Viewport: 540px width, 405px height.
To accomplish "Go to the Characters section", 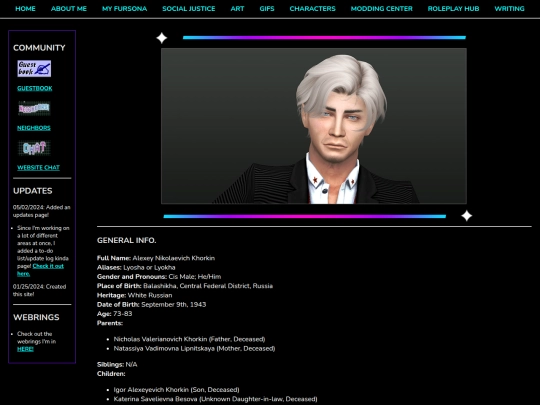I will pos(312,9).
